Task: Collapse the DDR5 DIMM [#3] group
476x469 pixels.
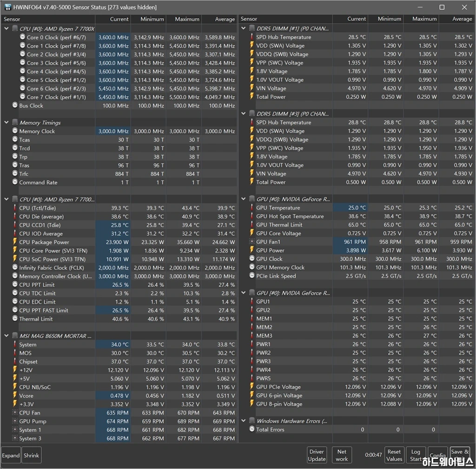Action: click(x=244, y=114)
